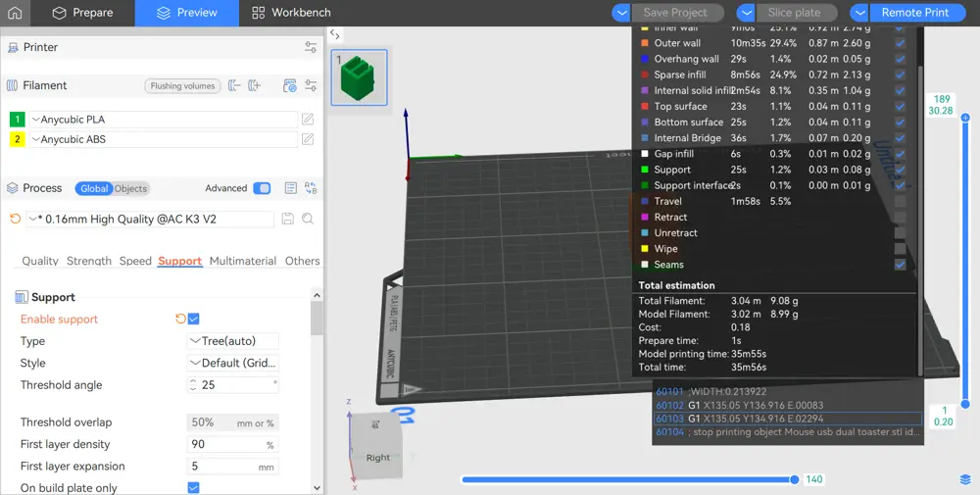Screen dimensions: 980x495
Task: Click the add filament icon
Action: (x=255, y=85)
